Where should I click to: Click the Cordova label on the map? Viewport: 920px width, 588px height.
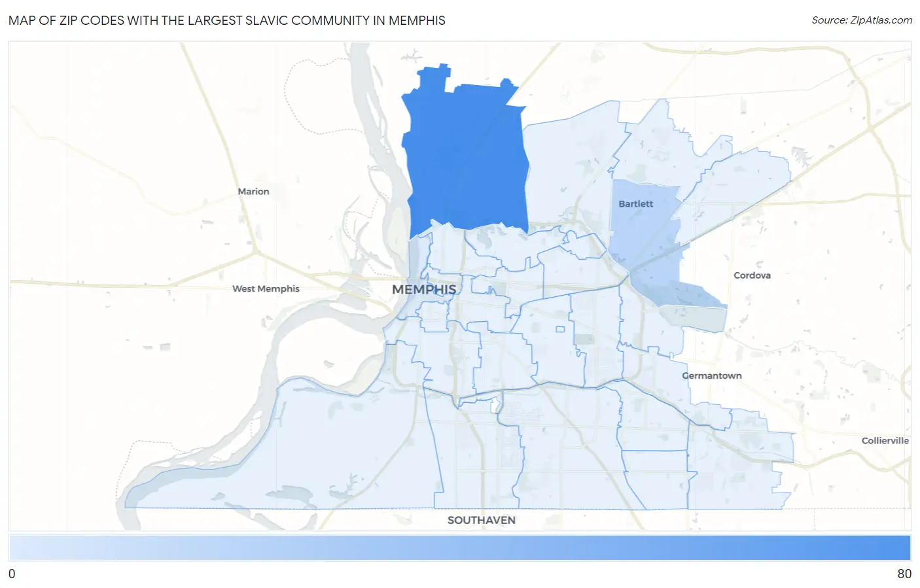pyautogui.click(x=752, y=275)
